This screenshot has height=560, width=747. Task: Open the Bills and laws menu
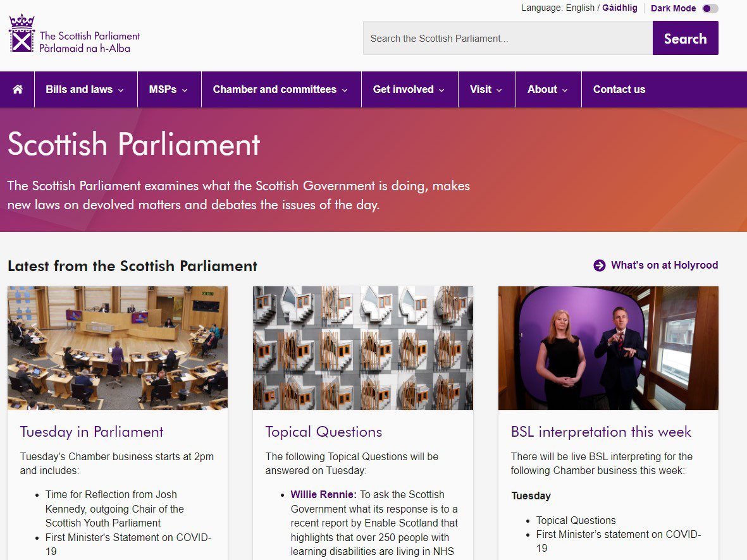click(86, 90)
